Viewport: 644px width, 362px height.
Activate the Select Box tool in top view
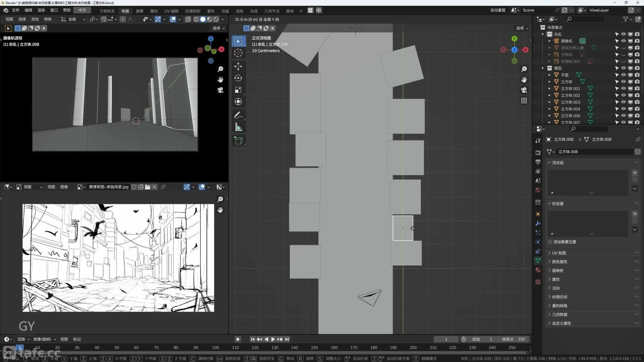pyautogui.click(x=238, y=41)
